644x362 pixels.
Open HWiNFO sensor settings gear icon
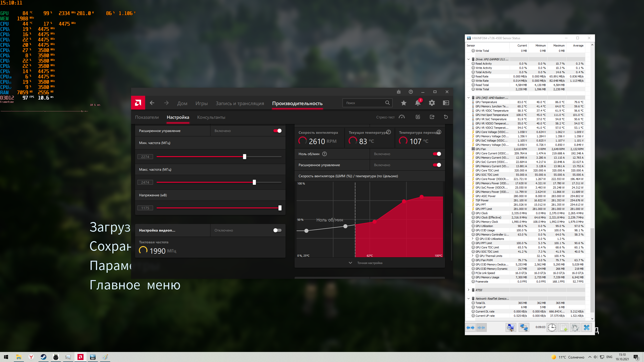pyautogui.click(x=575, y=327)
